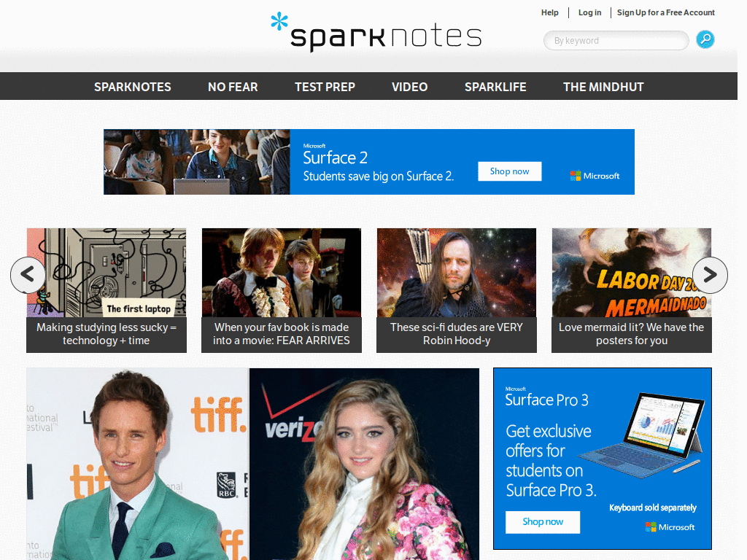Open THE MINDHUT section

click(x=603, y=86)
